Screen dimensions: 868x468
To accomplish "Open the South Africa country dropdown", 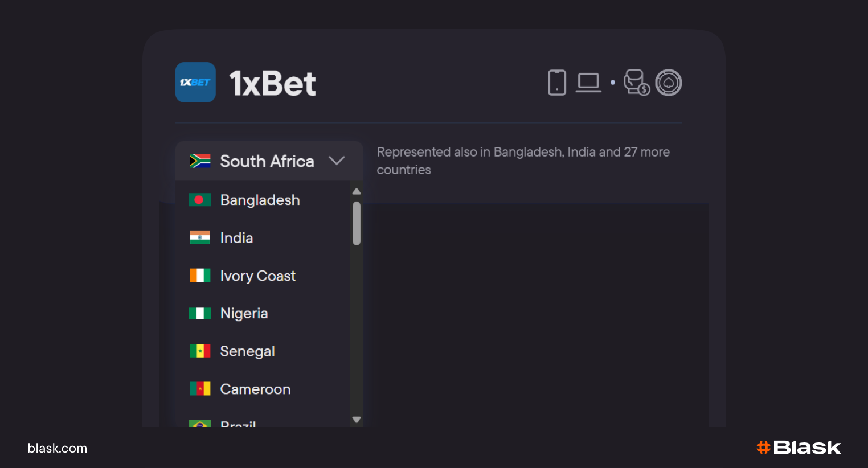I will (x=267, y=161).
